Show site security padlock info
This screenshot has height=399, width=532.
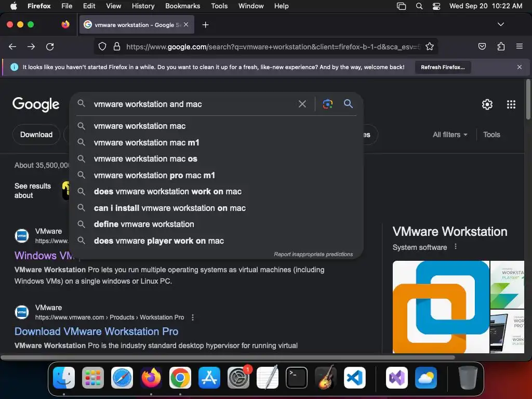point(117,46)
